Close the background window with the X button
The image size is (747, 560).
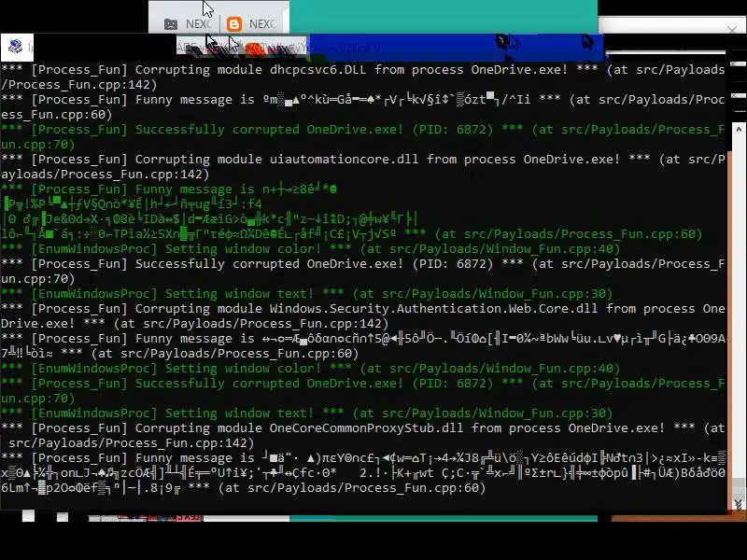732,30
